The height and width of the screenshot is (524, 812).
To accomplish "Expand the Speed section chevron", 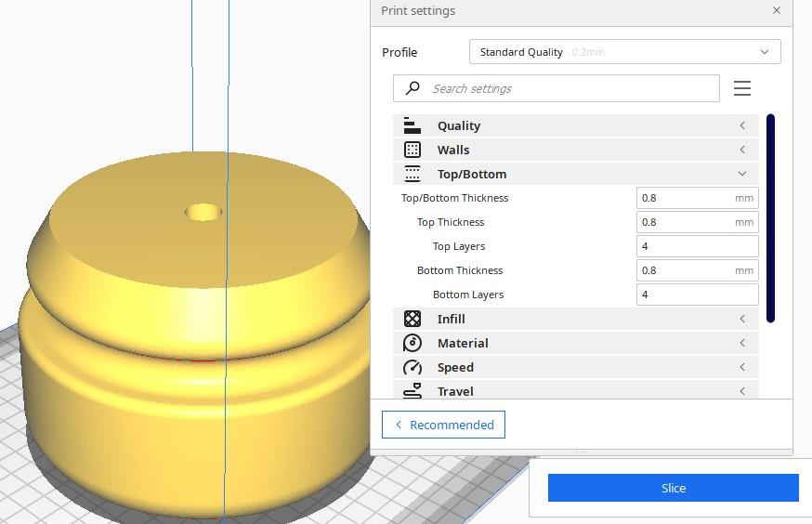I will (x=742, y=367).
